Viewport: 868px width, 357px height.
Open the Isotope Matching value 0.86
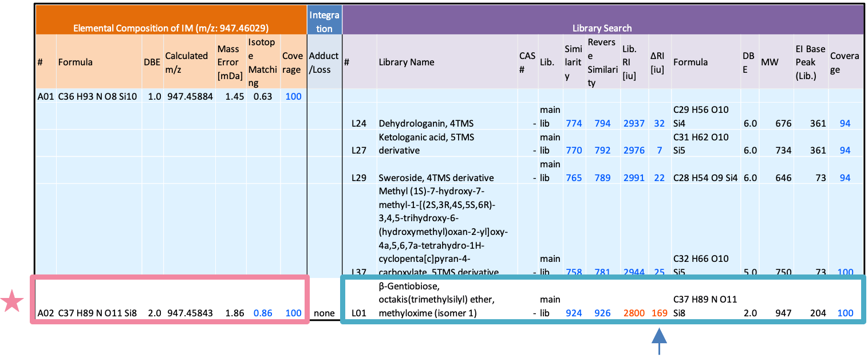(263, 313)
